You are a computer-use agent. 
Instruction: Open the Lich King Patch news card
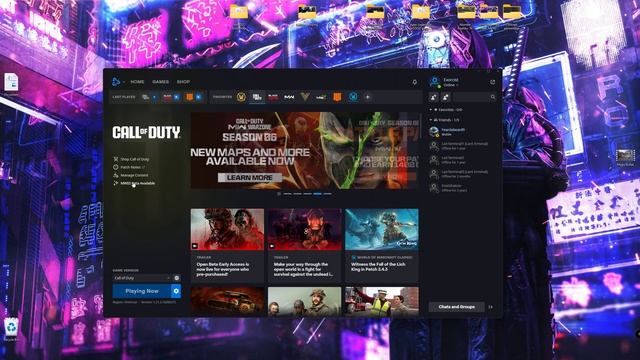point(382,246)
